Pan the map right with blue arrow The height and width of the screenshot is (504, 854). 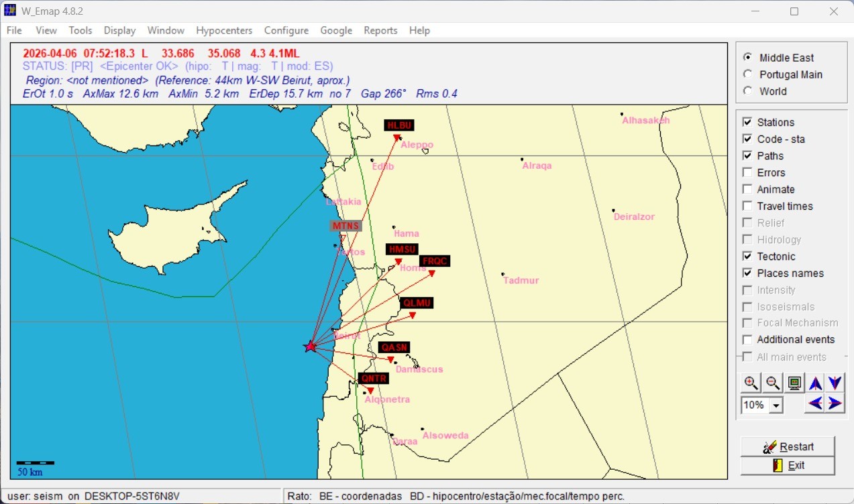coord(835,403)
